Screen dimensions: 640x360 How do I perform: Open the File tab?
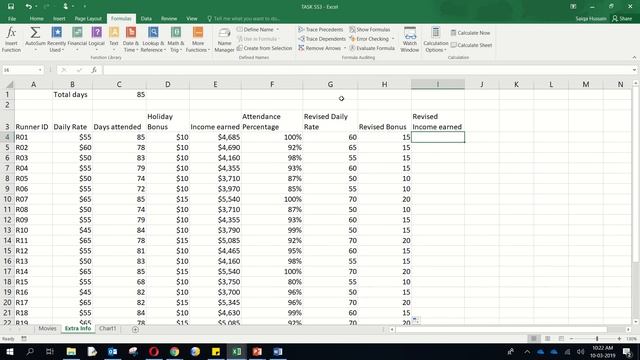coord(12,18)
